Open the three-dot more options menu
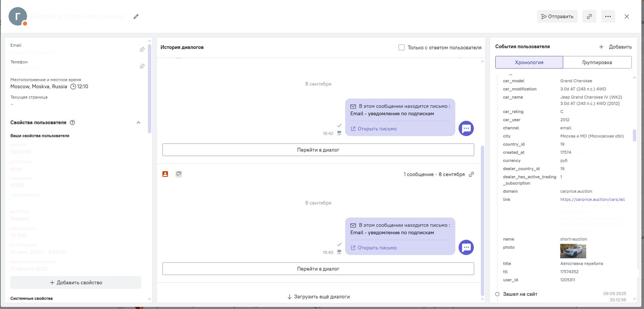 [x=608, y=17]
